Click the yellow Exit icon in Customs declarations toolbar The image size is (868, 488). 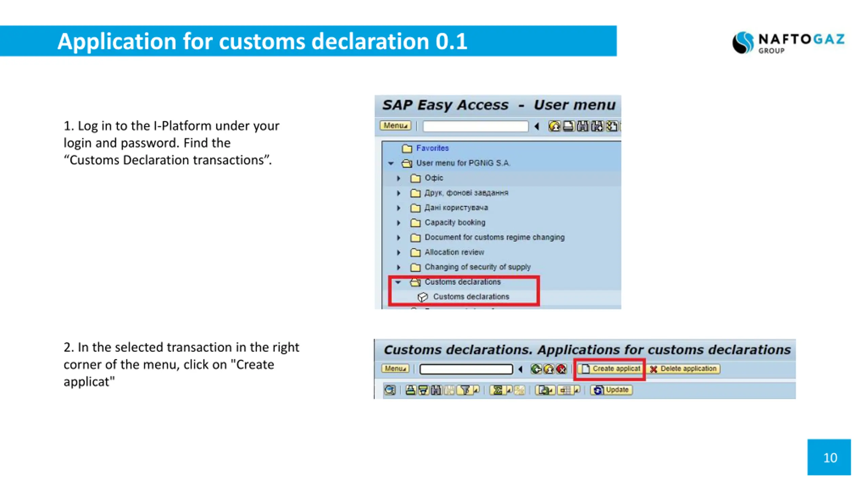[x=549, y=369]
